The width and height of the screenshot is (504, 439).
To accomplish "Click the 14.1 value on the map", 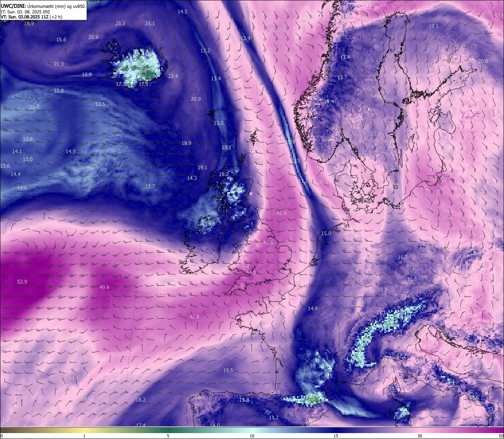I will (x=17, y=151).
